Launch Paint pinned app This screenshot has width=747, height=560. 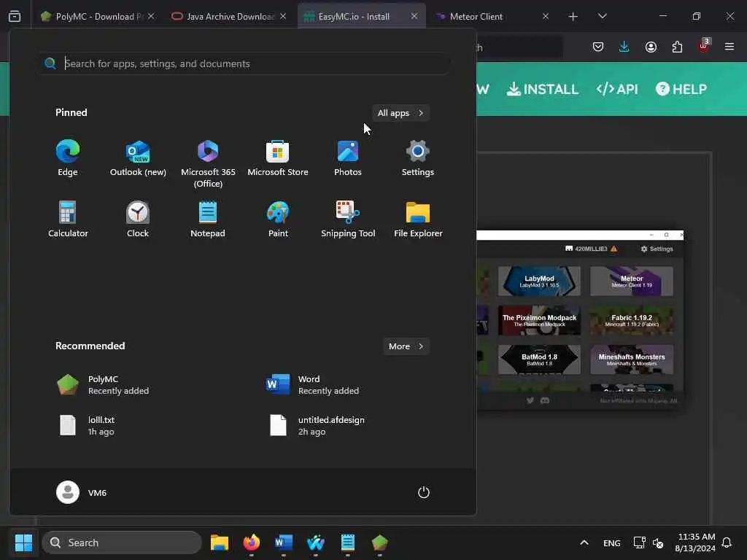278,219
